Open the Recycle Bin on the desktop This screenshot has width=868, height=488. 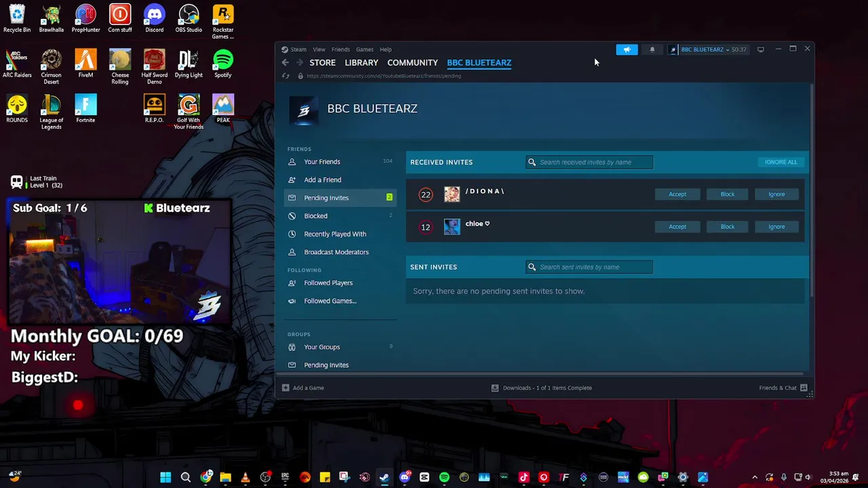(x=17, y=19)
